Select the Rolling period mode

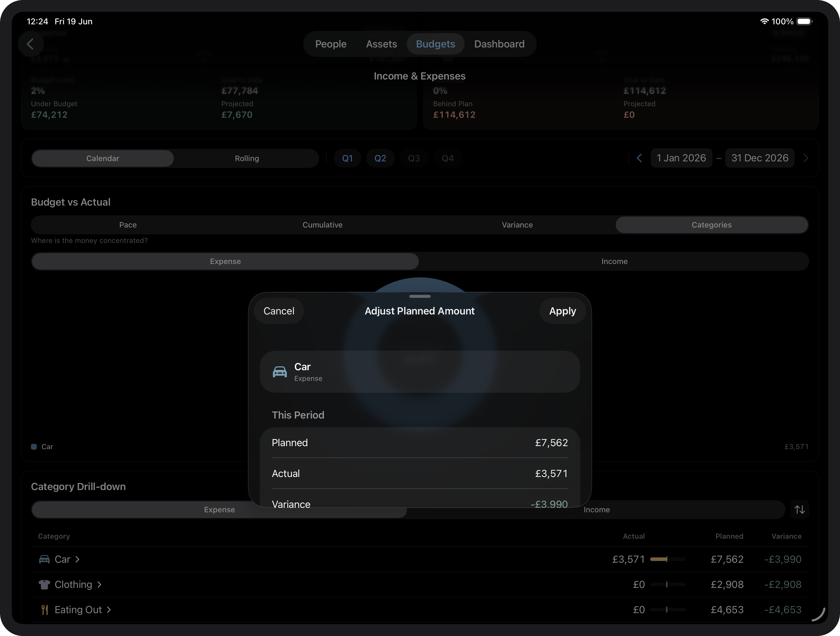(x=247, y=158)
